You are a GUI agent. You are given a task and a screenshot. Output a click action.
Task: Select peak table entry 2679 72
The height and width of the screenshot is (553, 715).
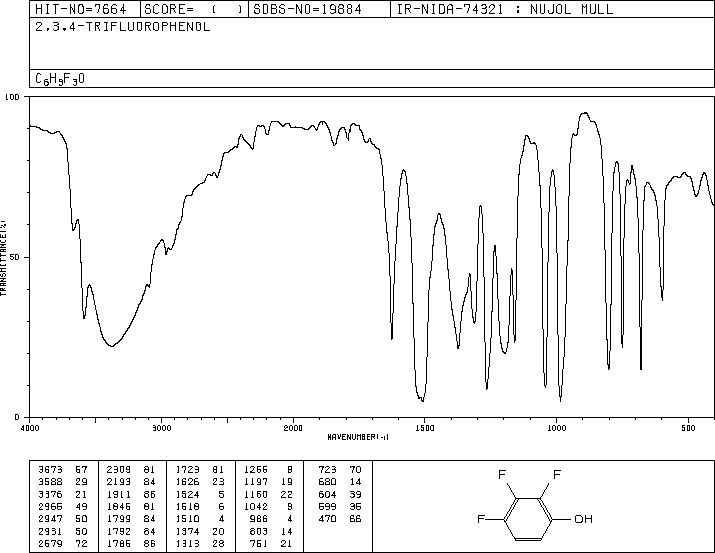pos(62,543)
